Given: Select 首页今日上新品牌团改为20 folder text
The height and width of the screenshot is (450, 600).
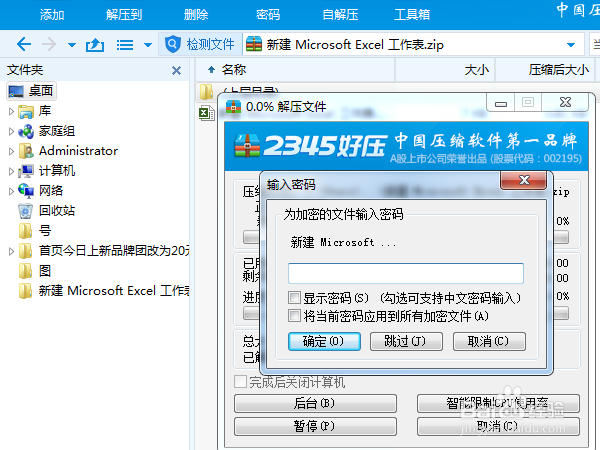Looking at the screenshot, I should pyautogui.click(x=114, y=251).
